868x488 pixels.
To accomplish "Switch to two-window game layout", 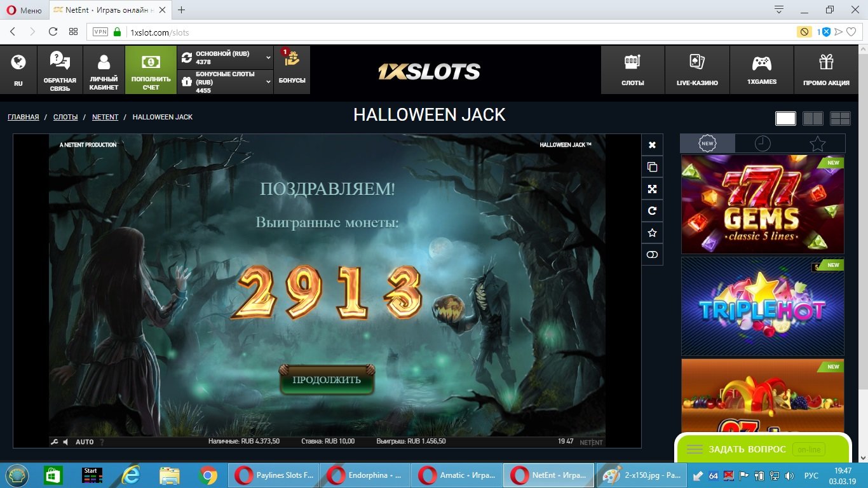I will [813, 119].
